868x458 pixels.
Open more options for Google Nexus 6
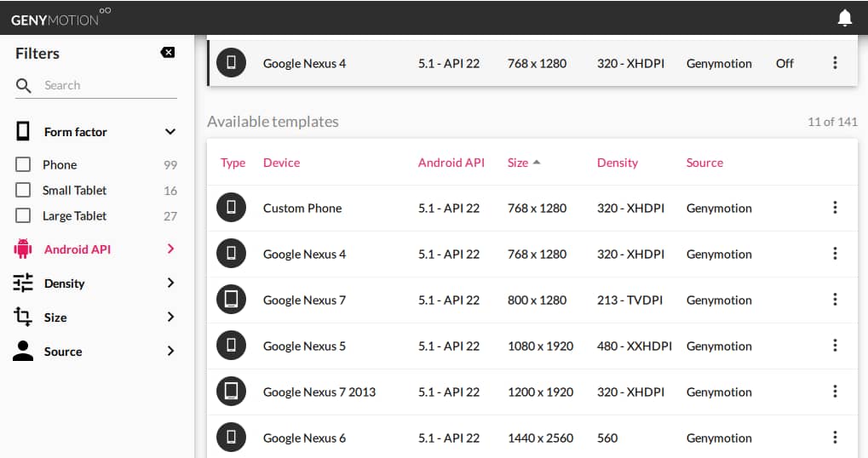pyautogui.click(x=835, y=437)
